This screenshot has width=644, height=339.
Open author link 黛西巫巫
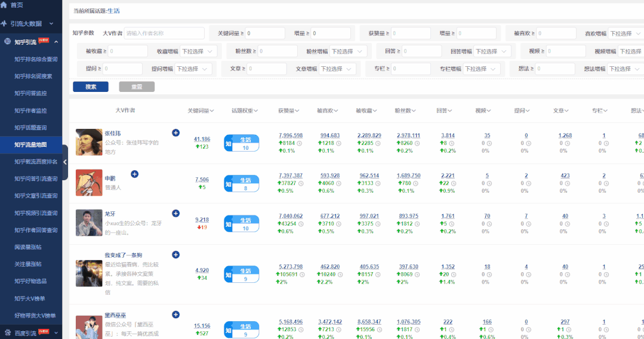(115, 315)
